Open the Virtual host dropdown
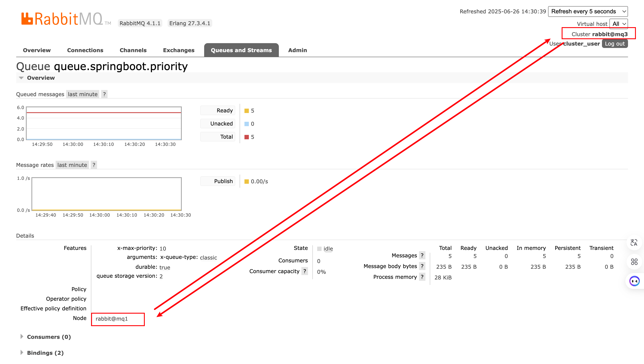Image resolution: width=644 pixels, height=364 pixels. 619,24
